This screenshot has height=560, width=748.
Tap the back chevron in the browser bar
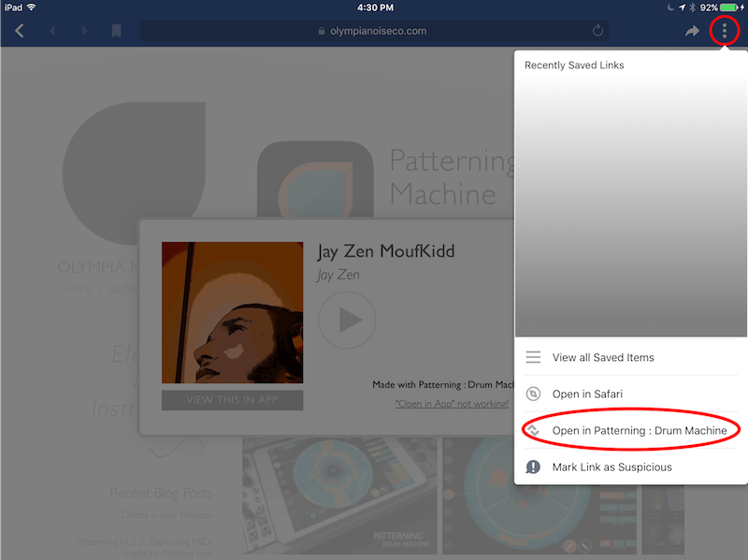(x=20, y=31)
